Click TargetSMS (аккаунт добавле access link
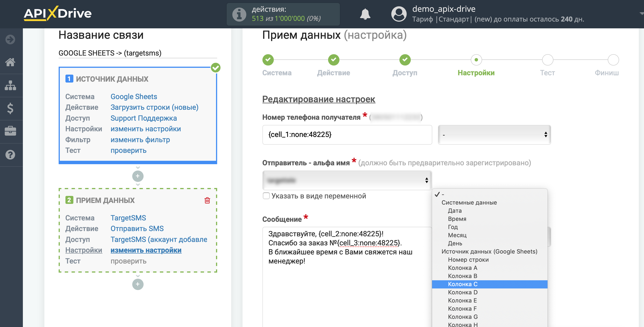 point(159,239)
